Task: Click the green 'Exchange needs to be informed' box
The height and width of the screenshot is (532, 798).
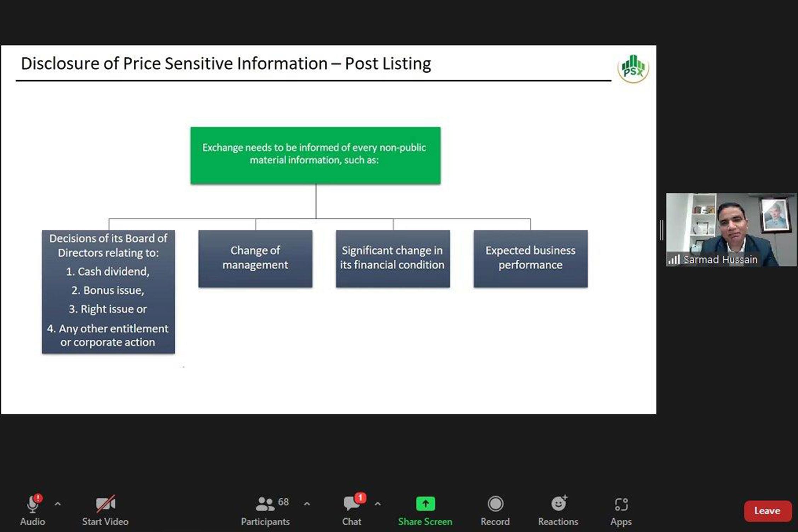Action: [316, 155]
